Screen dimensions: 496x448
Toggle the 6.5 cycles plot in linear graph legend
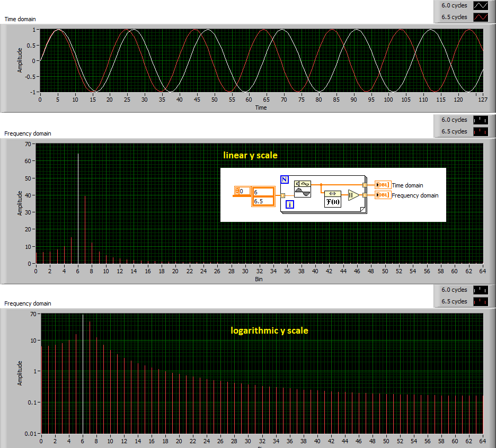(455, 131)
